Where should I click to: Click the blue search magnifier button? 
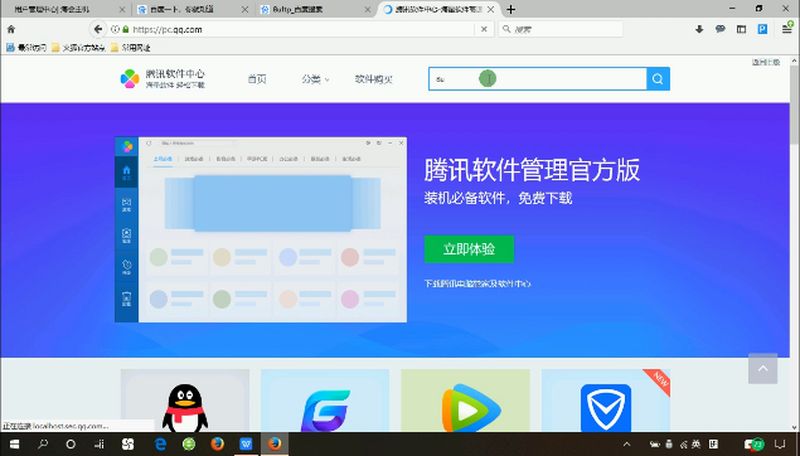658,79
